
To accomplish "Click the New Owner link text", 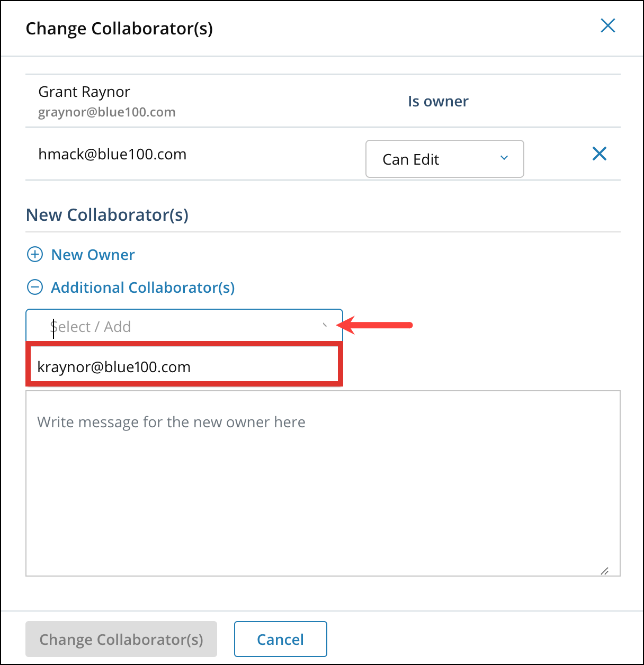I will (93, 255).
